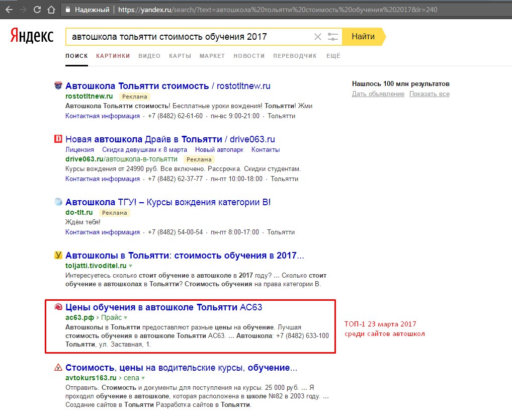Screen dimensions: 512x420
Task: Click the do-tlt.ru globe favicon
Action: click(58, 202)
